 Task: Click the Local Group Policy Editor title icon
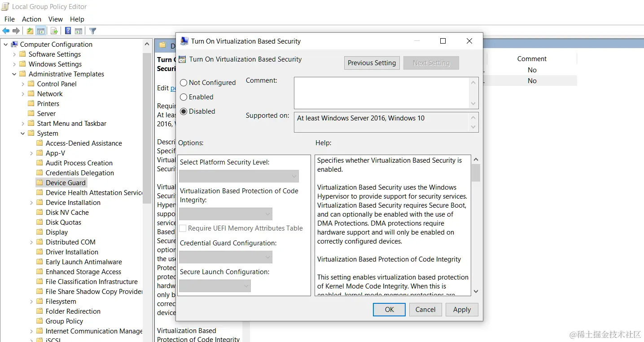(5, 7)
